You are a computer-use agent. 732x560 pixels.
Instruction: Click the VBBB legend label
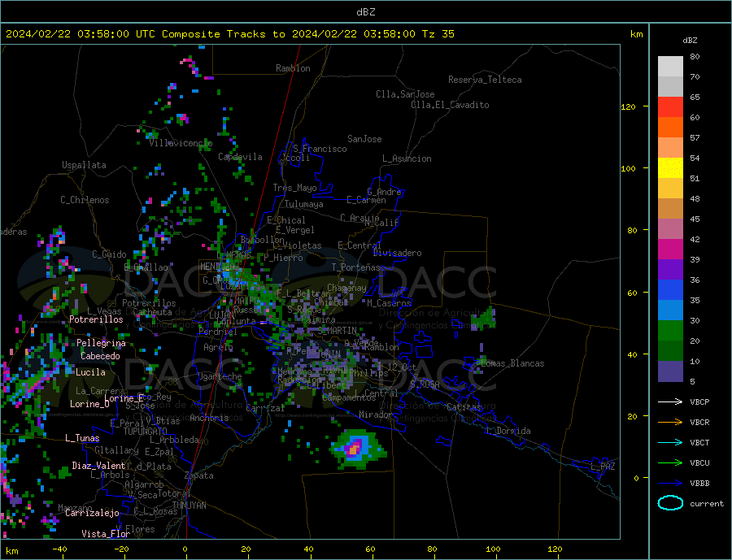tap(699, 484)
